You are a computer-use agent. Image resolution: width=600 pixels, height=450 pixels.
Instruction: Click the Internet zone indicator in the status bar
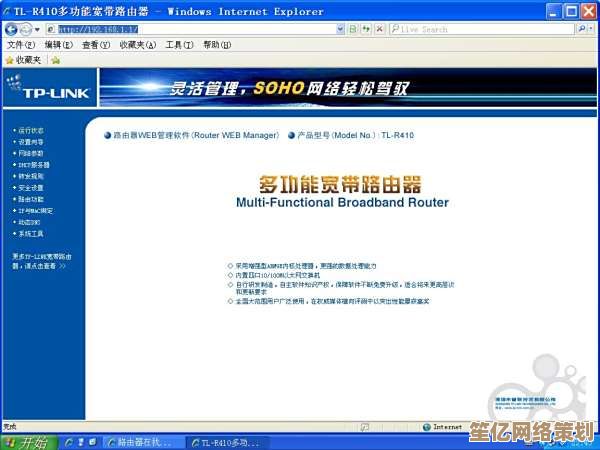click(443, 427)
